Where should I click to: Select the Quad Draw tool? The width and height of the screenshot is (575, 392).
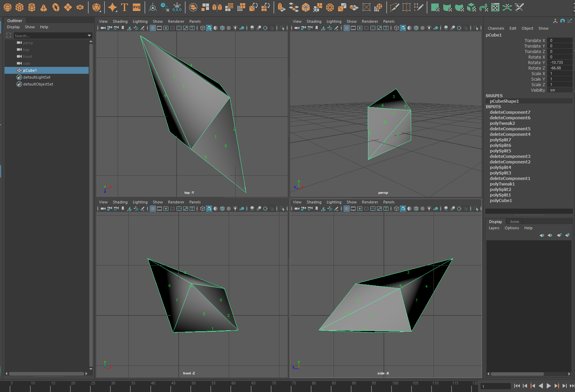click(x=418, y=7)
